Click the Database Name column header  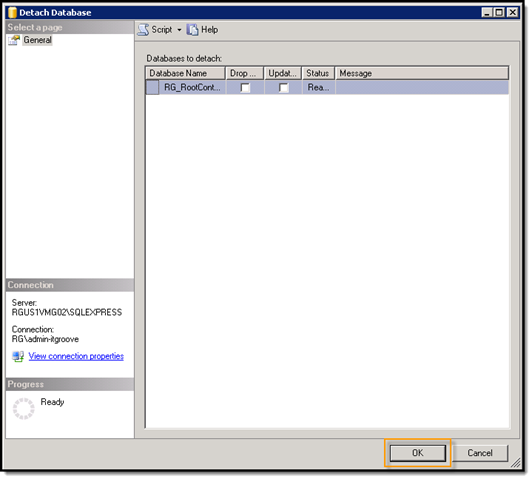tap(186, 73)
